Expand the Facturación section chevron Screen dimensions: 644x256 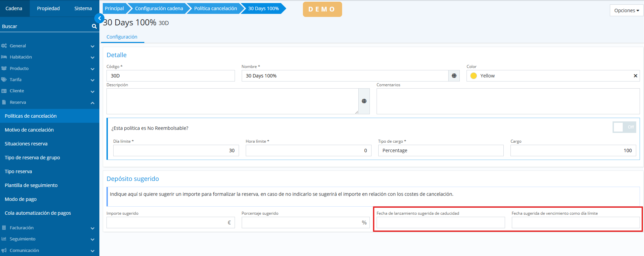pyautogui.click(x=92, y=228)
